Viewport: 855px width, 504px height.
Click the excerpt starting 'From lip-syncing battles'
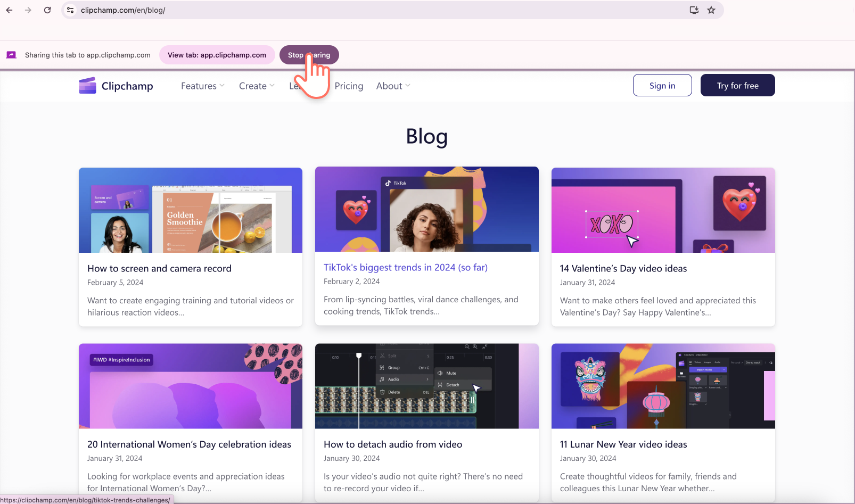[421, 305]
